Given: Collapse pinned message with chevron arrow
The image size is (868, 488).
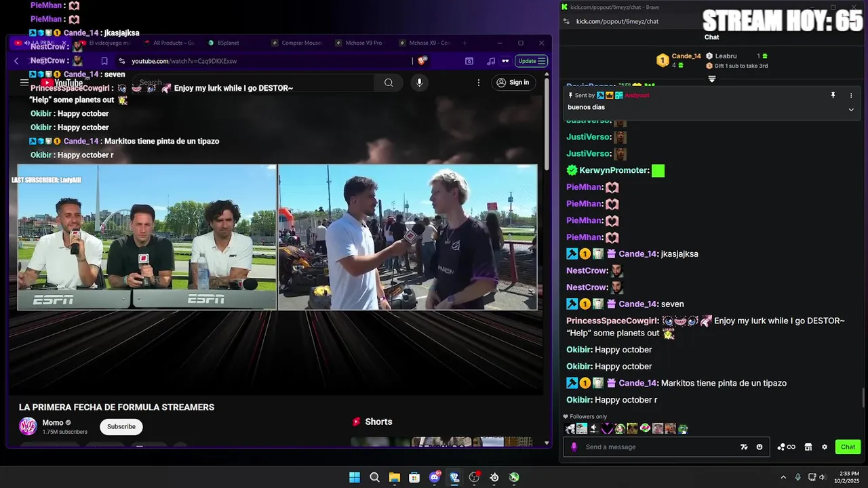Looking at the screenshot, I should (x=851, y=109).
